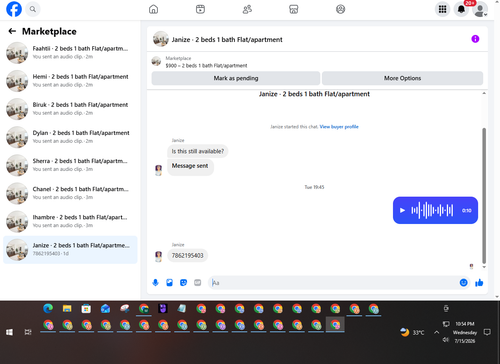Click the back arrow beside Marketplace
The image size is (500, 364).
(x=12, y=31)
